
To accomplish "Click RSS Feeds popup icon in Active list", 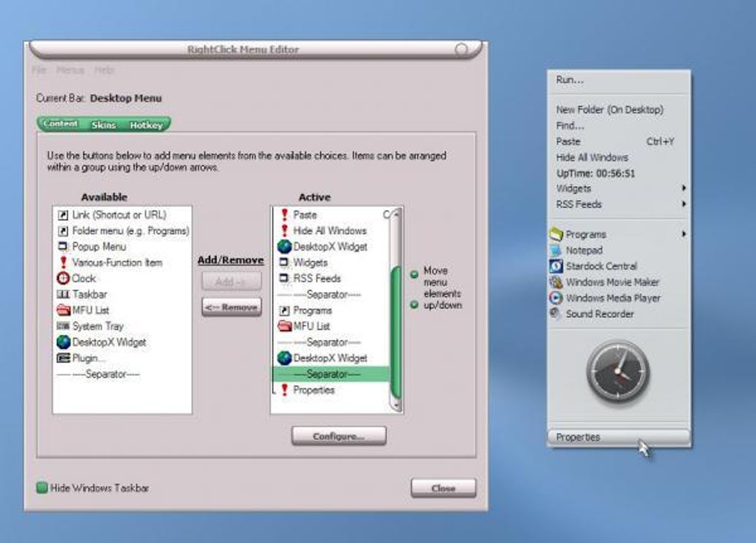I will pyautogui.click(x=284, y=278).
